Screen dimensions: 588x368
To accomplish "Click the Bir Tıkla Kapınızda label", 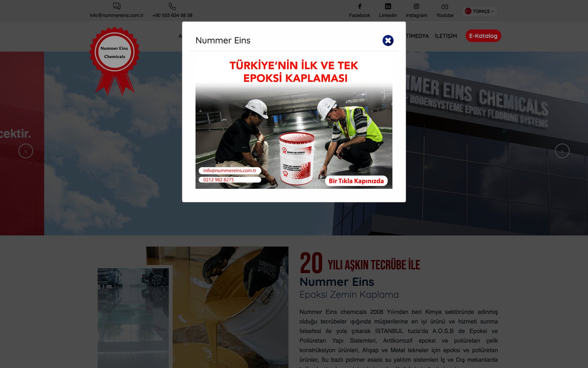I will (356, 181).
